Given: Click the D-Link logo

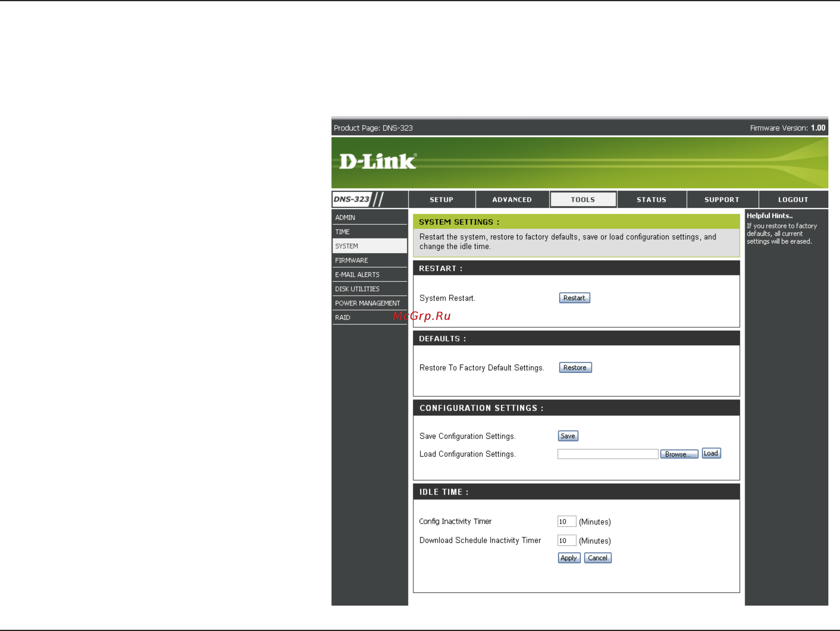Looking at the screenshot, I should pos(378,161).
